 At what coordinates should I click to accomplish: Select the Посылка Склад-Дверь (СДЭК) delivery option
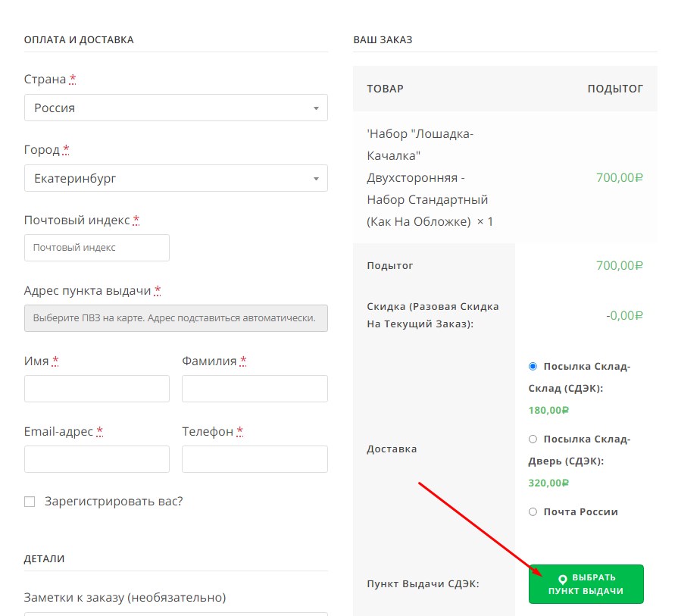533,439
